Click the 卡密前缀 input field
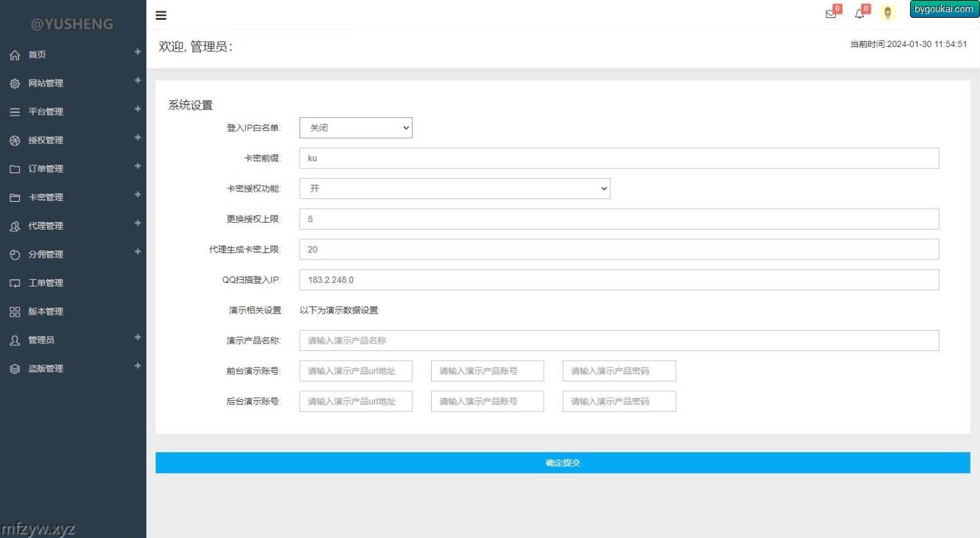 point(619,158)
